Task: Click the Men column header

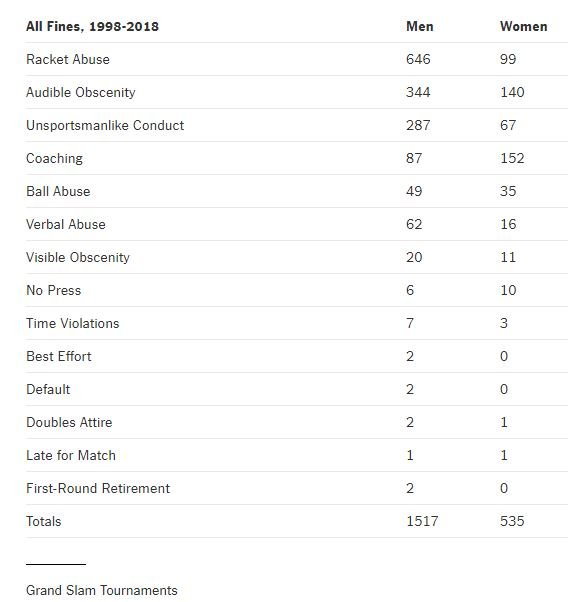Action: 420,26
